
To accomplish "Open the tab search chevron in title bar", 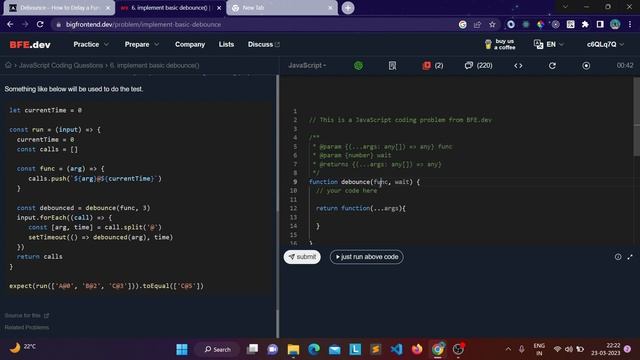I will coord(565,7).
